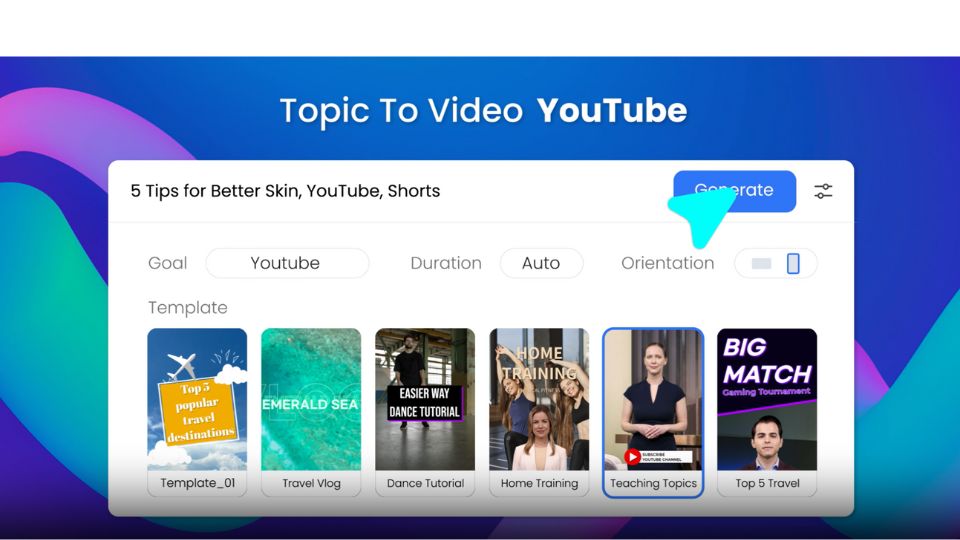Open the Duration Auto dropdown
Viewport: 960px width, 540px height.
tap(541, 263)
